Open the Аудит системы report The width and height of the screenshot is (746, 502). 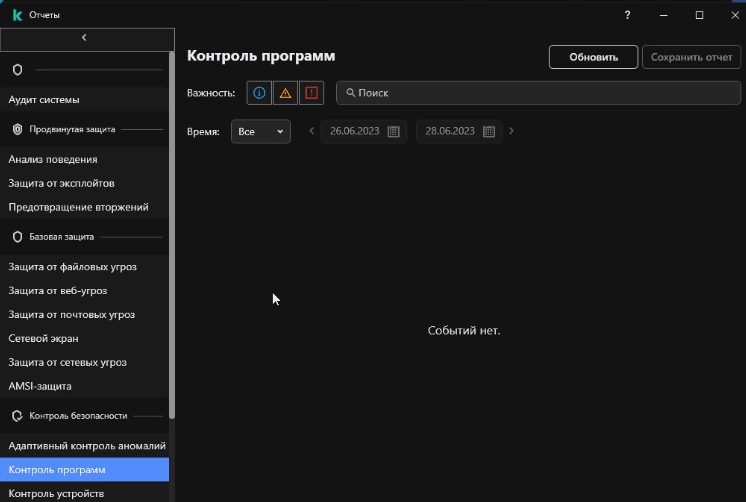44,100
